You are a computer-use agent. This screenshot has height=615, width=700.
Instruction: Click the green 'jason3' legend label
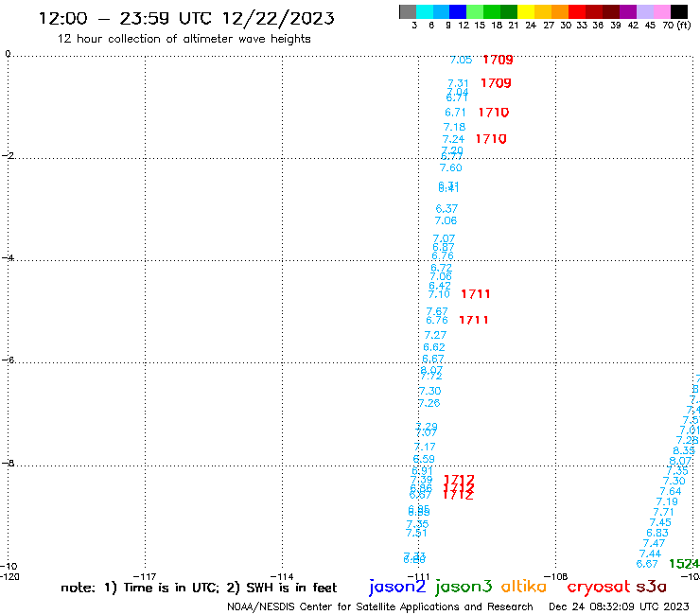[x=464, y=587]
